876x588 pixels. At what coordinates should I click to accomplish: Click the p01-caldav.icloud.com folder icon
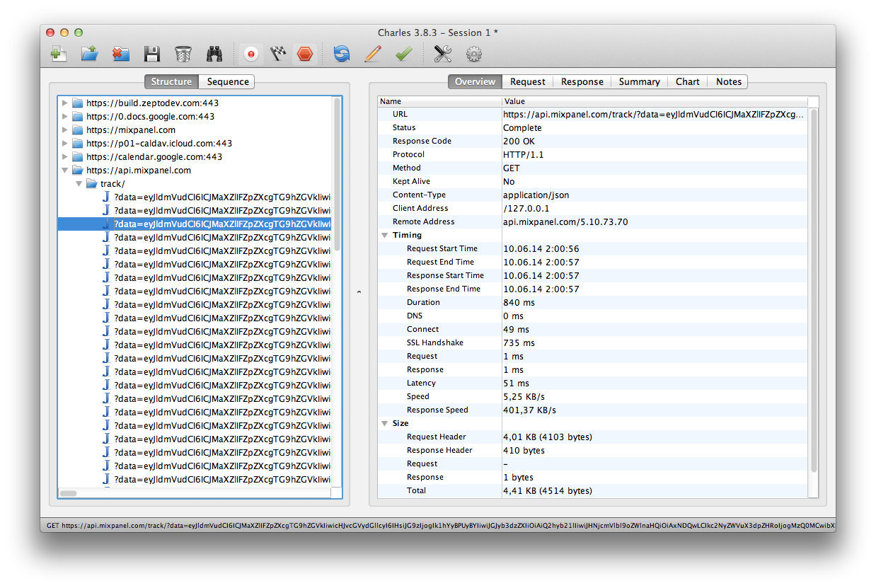coord(78,144)
